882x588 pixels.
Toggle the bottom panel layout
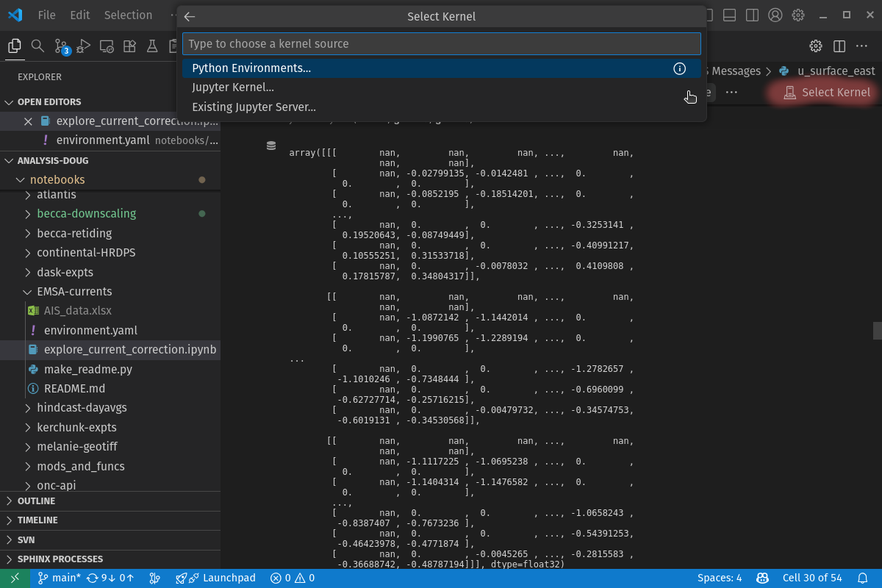pos(729,15)
